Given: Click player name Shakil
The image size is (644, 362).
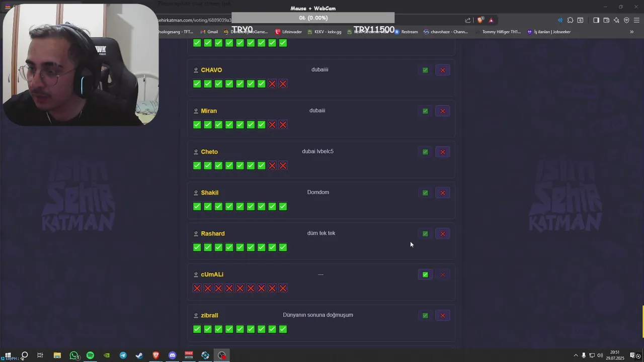Looking at the screenshot, I should (x=209, y=193).
